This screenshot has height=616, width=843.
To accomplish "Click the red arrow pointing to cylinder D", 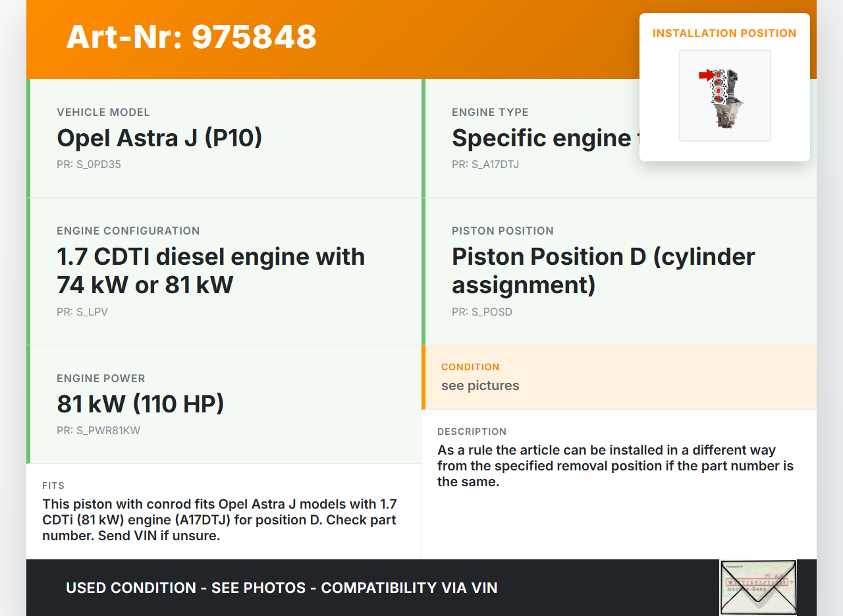I will pos(706,76).
